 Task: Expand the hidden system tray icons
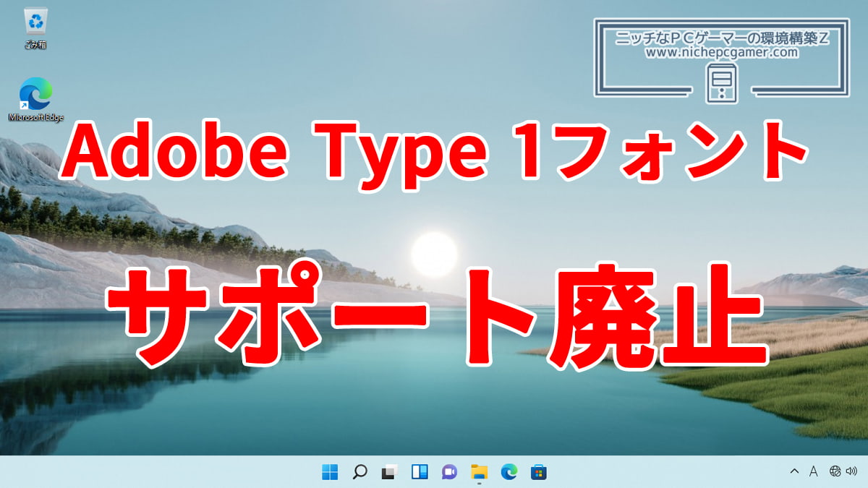794,472
